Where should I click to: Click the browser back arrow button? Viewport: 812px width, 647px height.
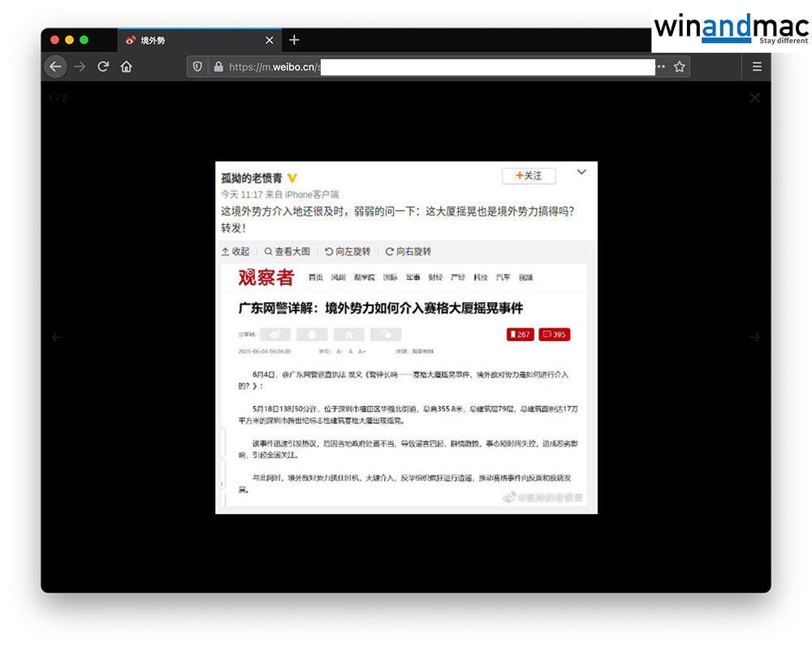(x=55, y=67)
